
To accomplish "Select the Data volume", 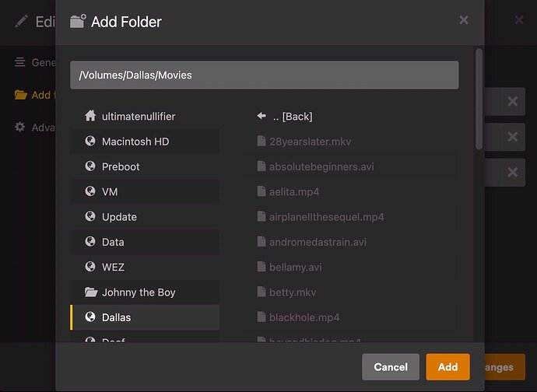I will 145,242.
